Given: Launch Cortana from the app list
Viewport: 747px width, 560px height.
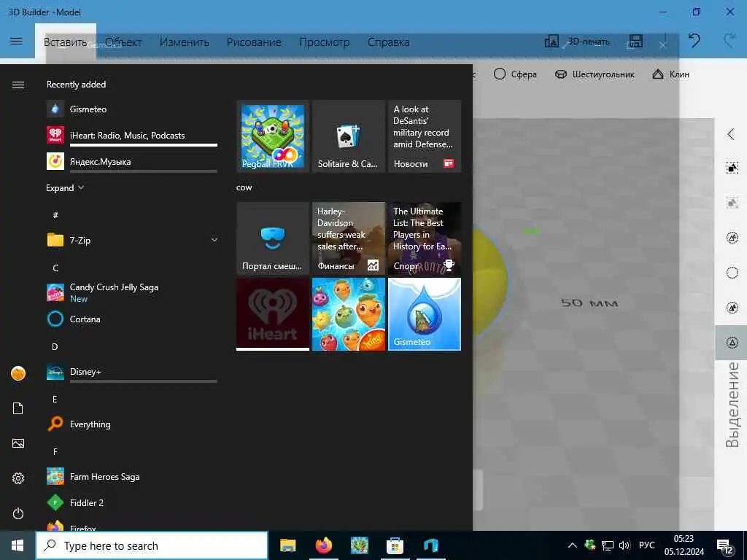Looking at the screenshot, I should pos(85,319).
